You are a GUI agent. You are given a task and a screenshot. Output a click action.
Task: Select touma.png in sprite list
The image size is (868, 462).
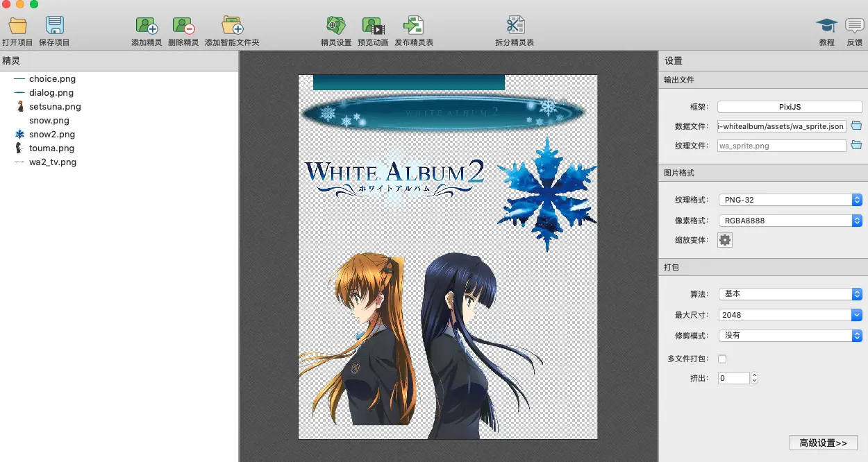pos(51,148)
